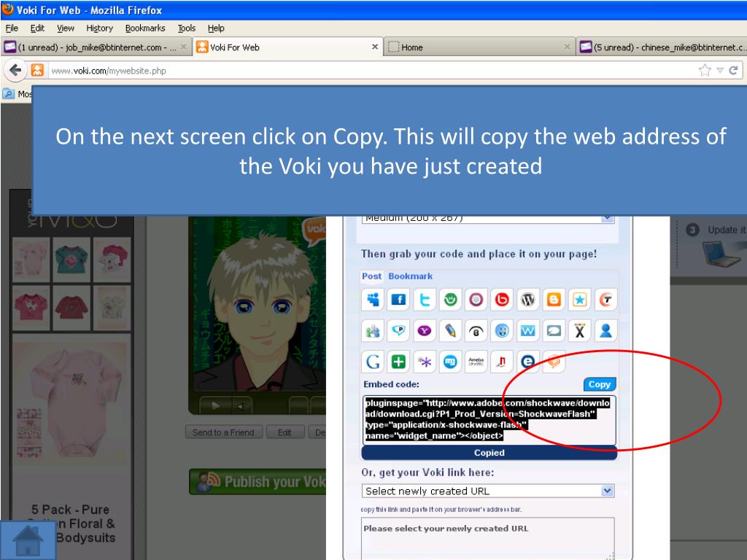The width and height of the screenshot is (747, 560).
Task: Click the green plus share icon
Action: point(398,362)
